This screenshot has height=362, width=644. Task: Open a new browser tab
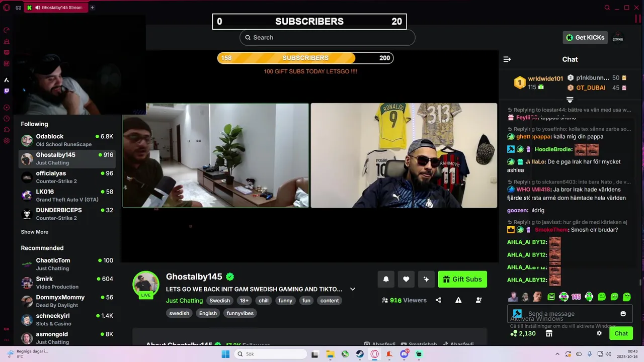92,8
